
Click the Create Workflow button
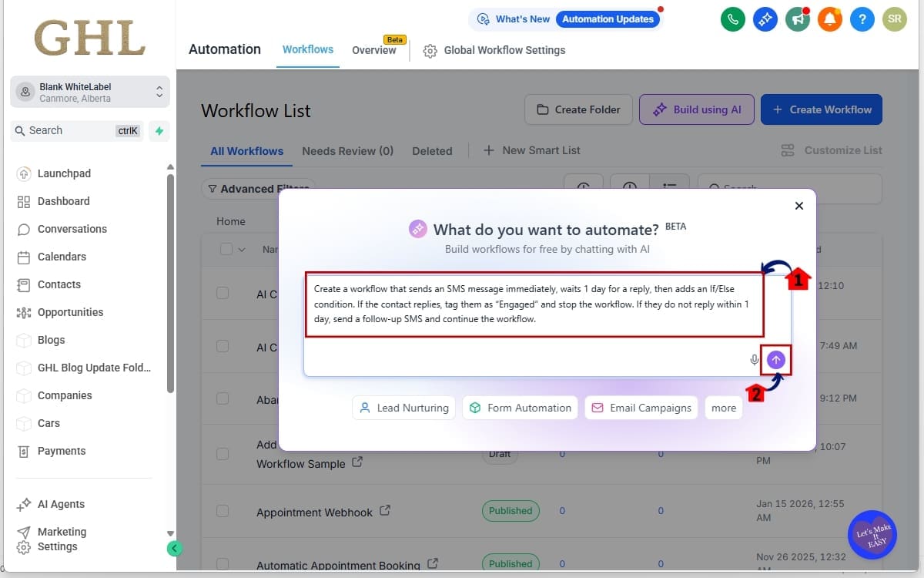tap(821, 109)
